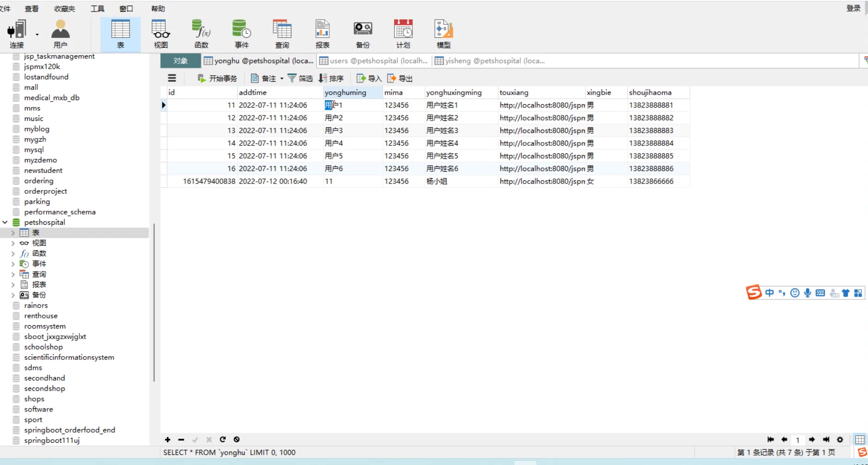
Task: Open the 窗口 menu
Action: [x=126, y=9]
